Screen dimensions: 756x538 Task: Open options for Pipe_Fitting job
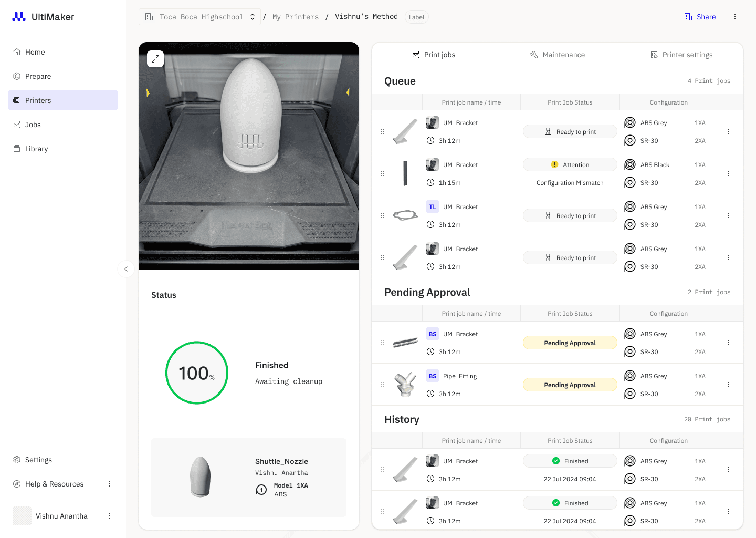coord(729,385)
